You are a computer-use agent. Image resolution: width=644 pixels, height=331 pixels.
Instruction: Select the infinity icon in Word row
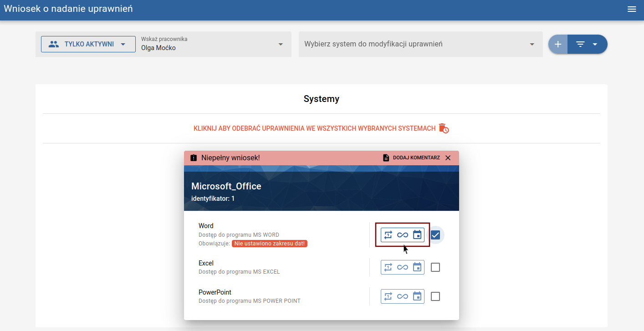(403, 235)
